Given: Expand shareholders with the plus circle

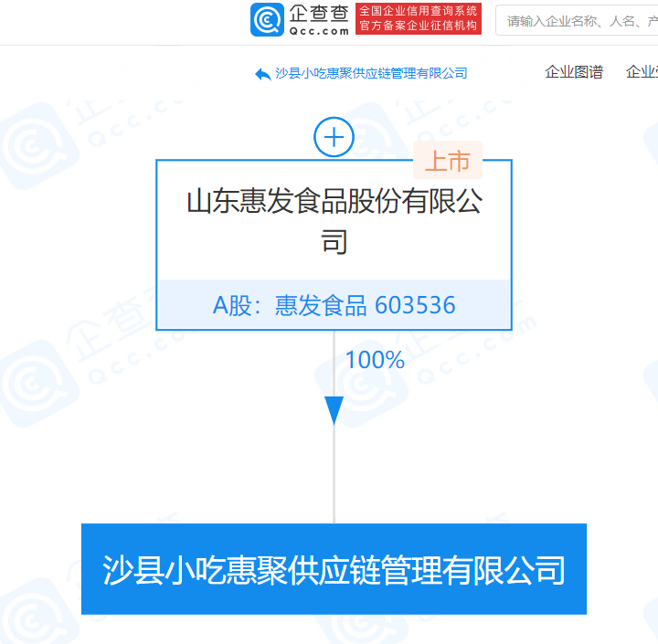Looking at the screenshot, I should point(334,137).
